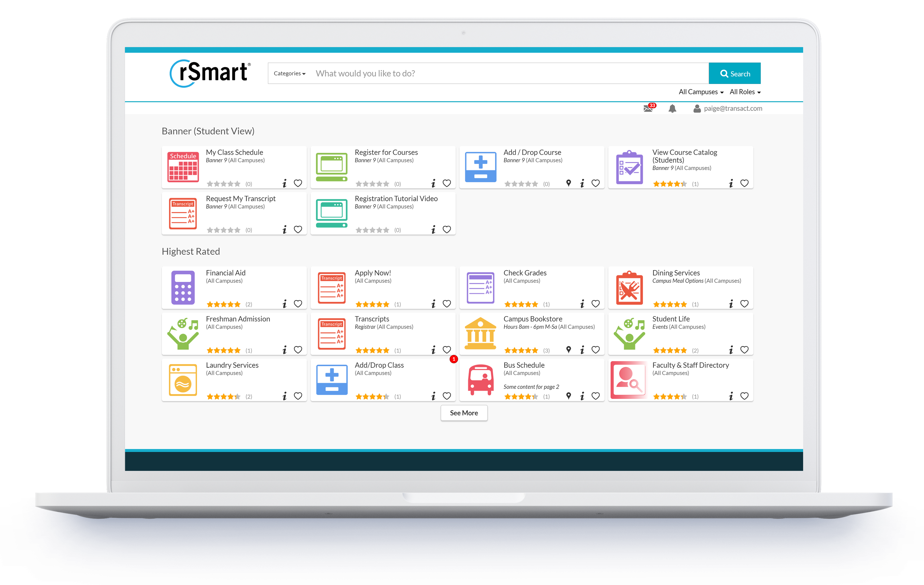Click info icon on Register for Courses
This screenshot has height=585, width=924.
[433, 184]
